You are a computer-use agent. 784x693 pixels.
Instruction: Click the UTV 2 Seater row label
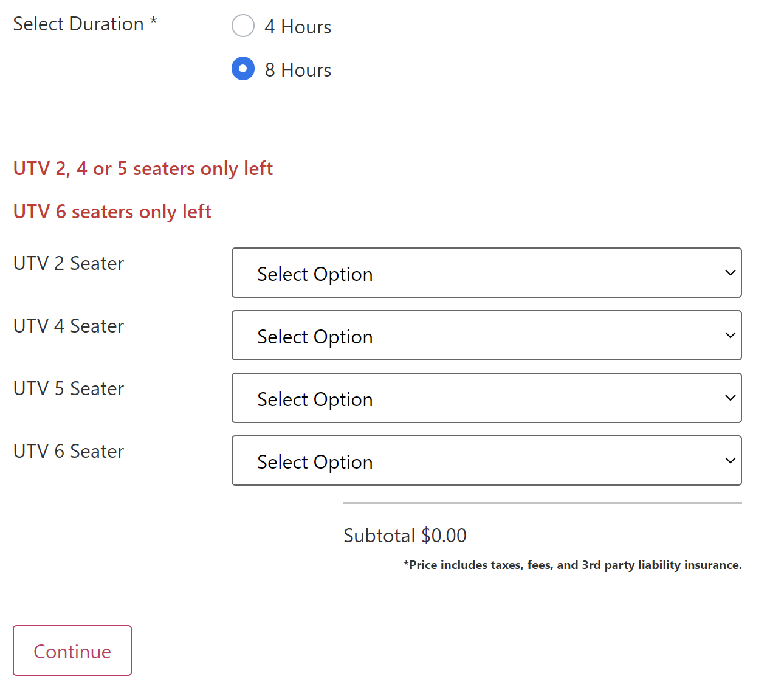(x=68, y=263)
